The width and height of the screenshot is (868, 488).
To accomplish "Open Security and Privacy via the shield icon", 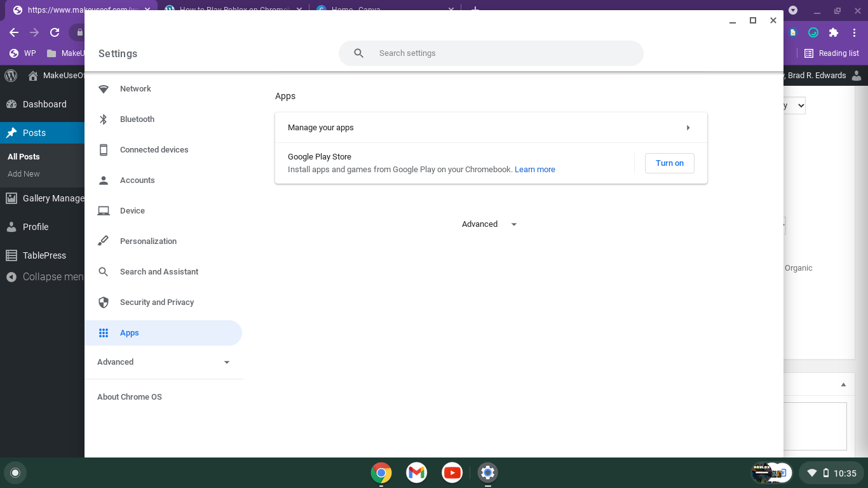I will click(104, 302).
